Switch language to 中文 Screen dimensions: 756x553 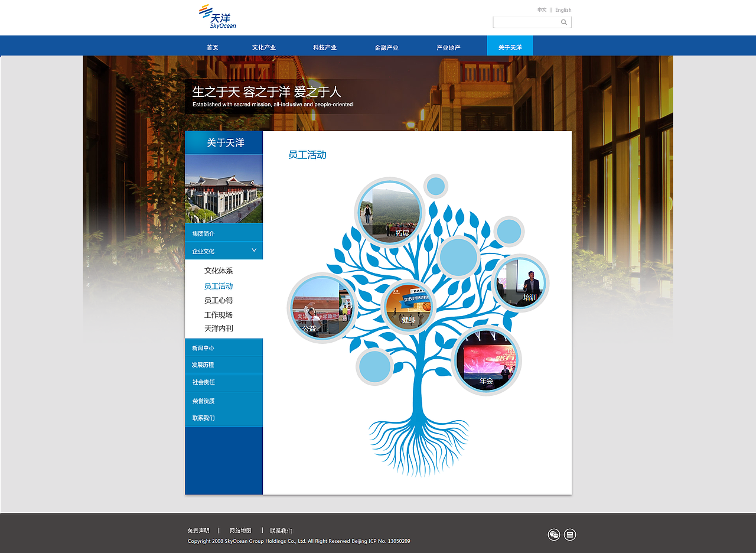(x=542, y=10)
